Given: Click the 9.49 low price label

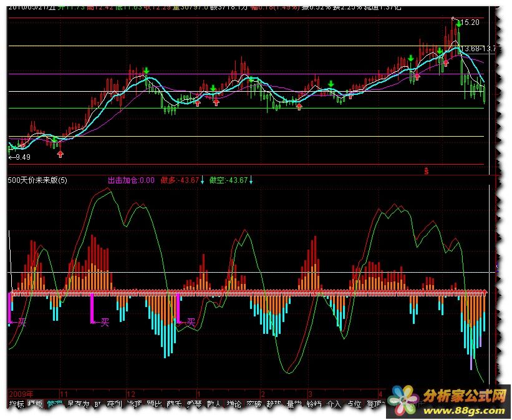Looking at the screenshot, I should click(x=22, y=157).
